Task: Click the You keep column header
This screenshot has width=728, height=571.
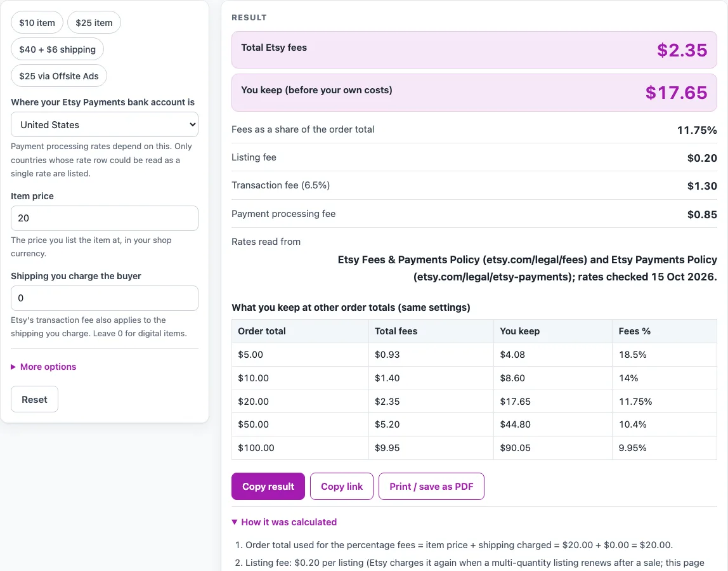Action: [553, 331]
